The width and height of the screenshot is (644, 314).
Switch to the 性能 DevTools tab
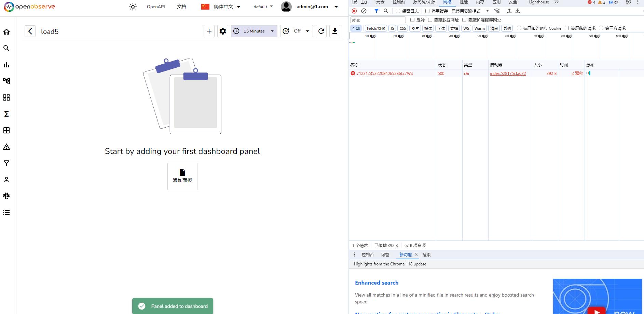pos(464,2)
